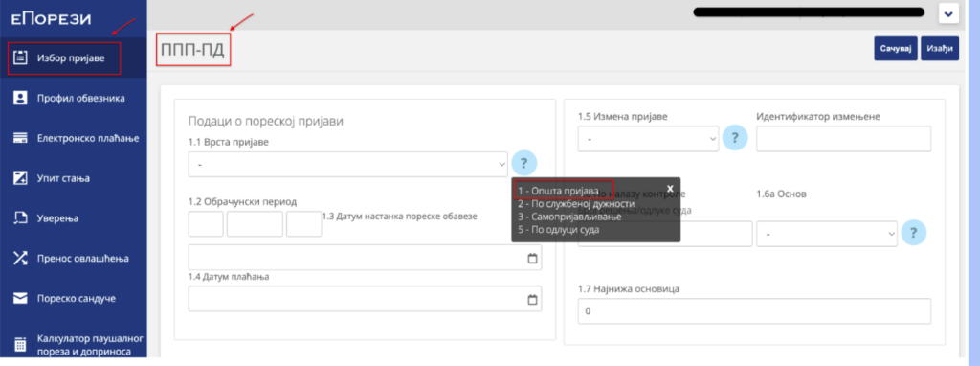Click tooltip text 1 - Општа пријава
Image resolution: width=980 pixels, height=366 pixels.
[558, 191]
